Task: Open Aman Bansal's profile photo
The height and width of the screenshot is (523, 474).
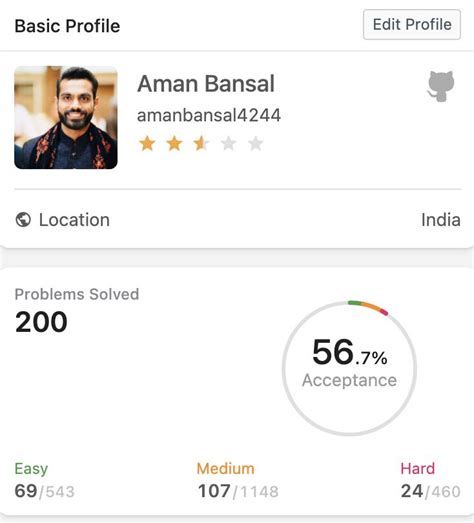Action: [66, 117]
